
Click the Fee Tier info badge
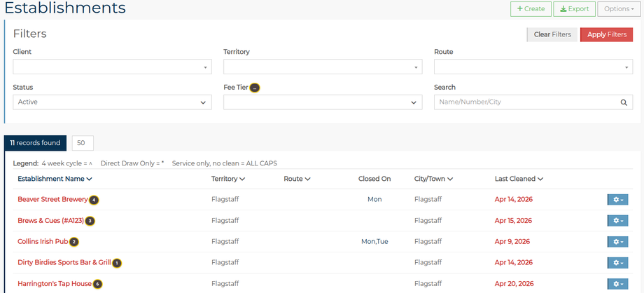click(255, 88)
